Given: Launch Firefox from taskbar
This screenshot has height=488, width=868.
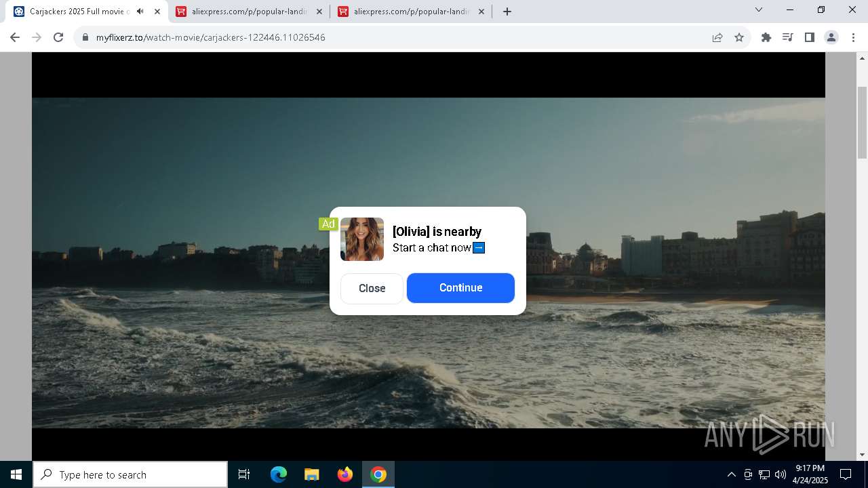Looking at the screenshot, I should pos(344,474).
